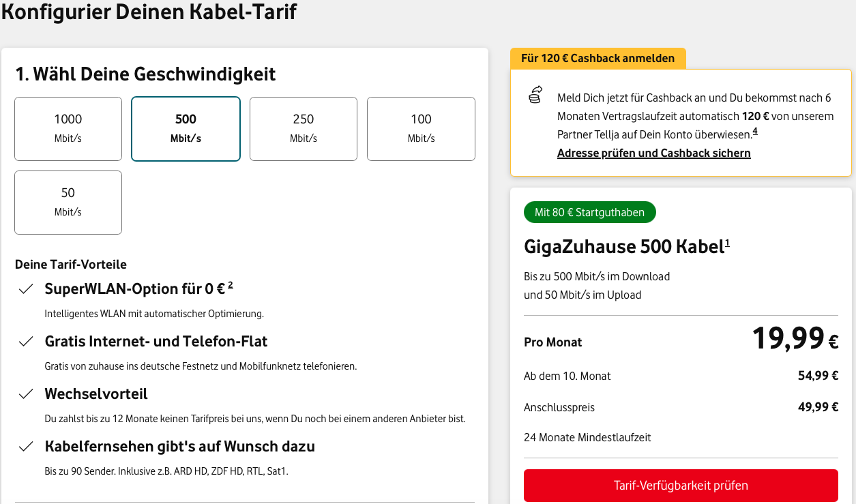856x504 pixels.
Task: Click the 'Für 120 € Cashback anmelden' tab
Action: pos(597,59)
